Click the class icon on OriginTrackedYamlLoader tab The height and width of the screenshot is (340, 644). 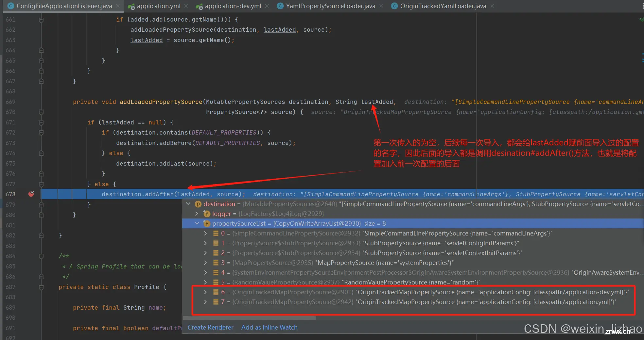(394, 6)
